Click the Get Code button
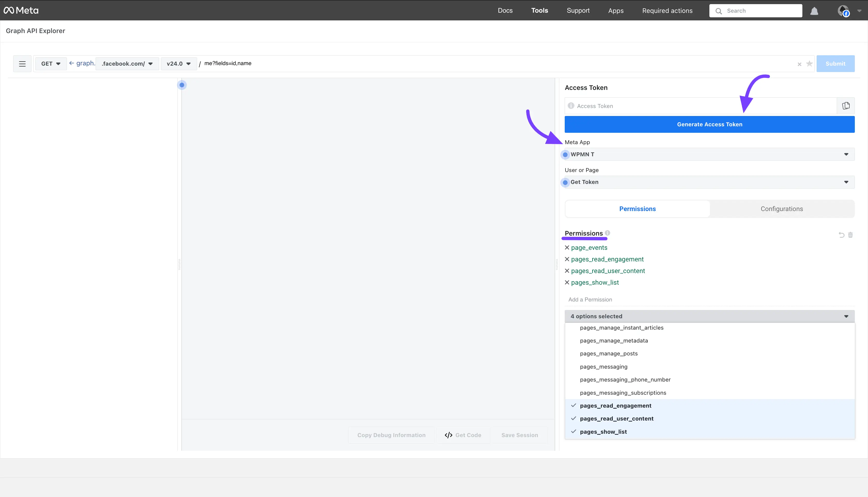 pos(463,435)
